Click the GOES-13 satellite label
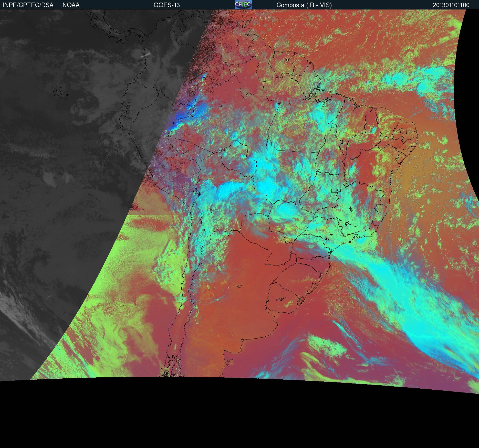The height and width of the screenshot is (448, 479). pyautogui.click(x=167, y=5)
